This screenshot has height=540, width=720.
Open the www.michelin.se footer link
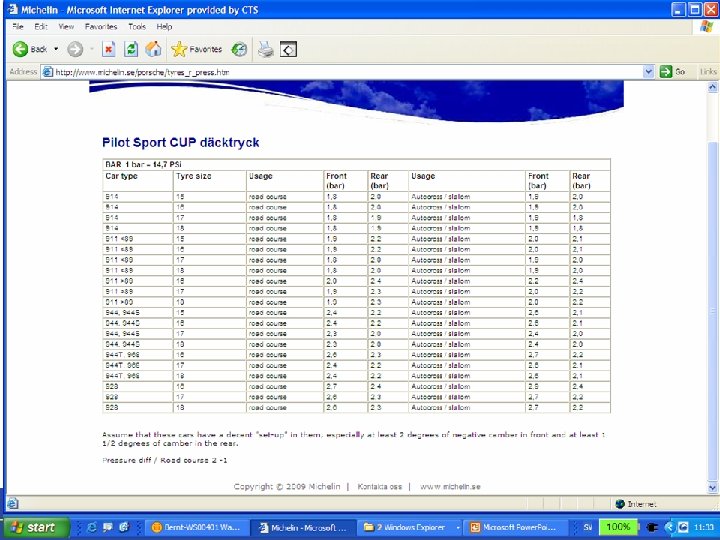450,487
